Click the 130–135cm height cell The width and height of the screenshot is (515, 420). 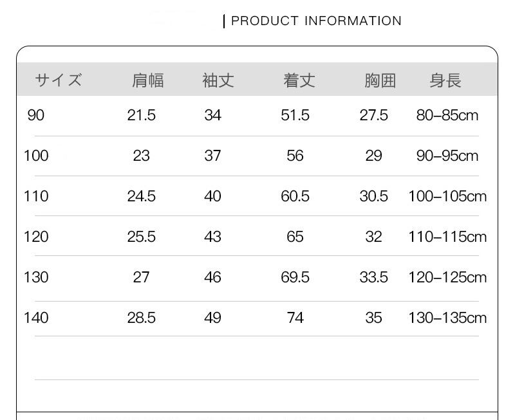point(447,318)
